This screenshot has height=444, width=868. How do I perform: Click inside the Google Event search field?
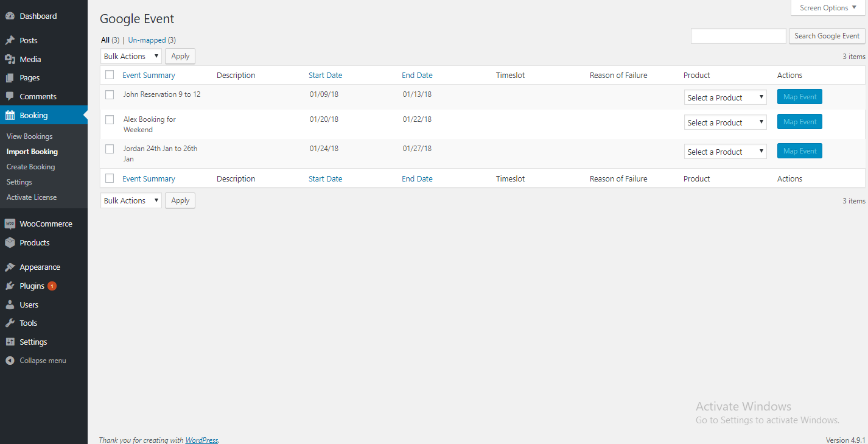738,36
